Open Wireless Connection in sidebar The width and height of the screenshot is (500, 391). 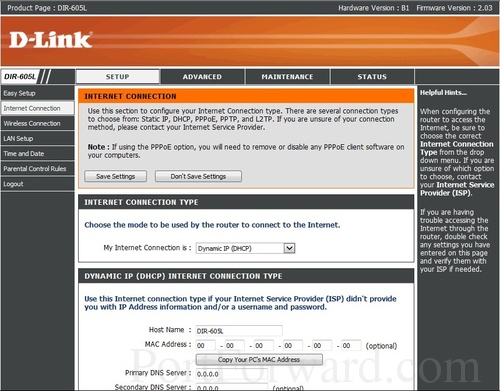[x=37, y=123]
